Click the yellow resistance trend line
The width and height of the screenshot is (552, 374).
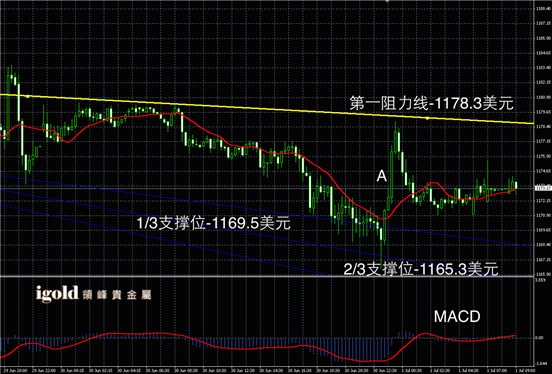pos(268,108)
